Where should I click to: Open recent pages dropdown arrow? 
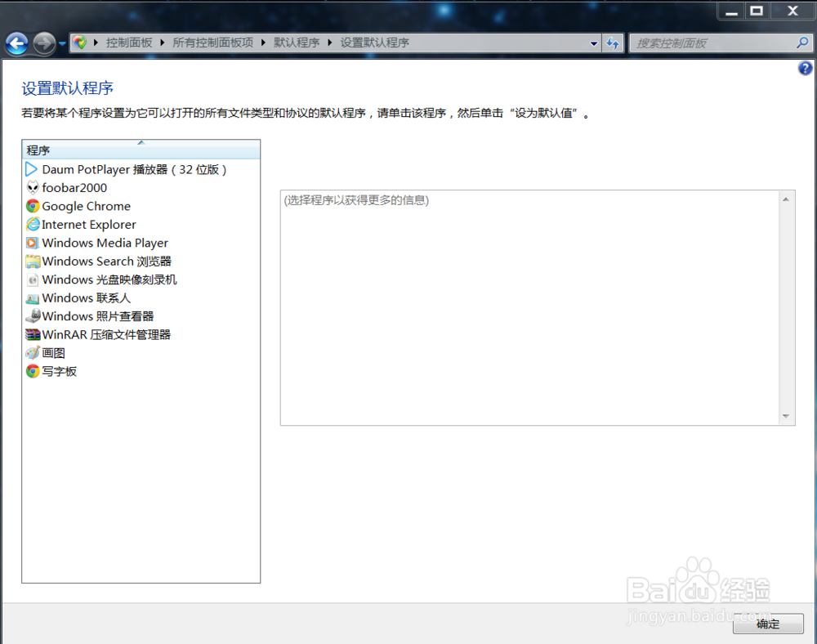(62, 43)
